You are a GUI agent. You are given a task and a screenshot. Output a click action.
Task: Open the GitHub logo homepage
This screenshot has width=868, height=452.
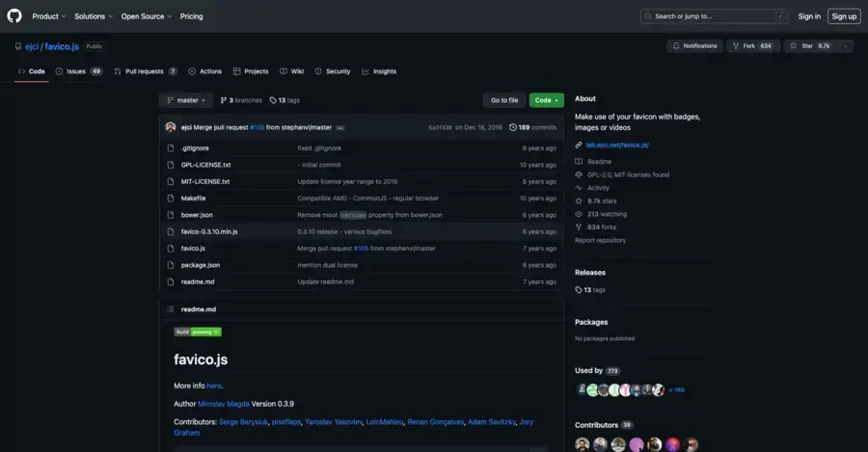(x=14, y=16)
